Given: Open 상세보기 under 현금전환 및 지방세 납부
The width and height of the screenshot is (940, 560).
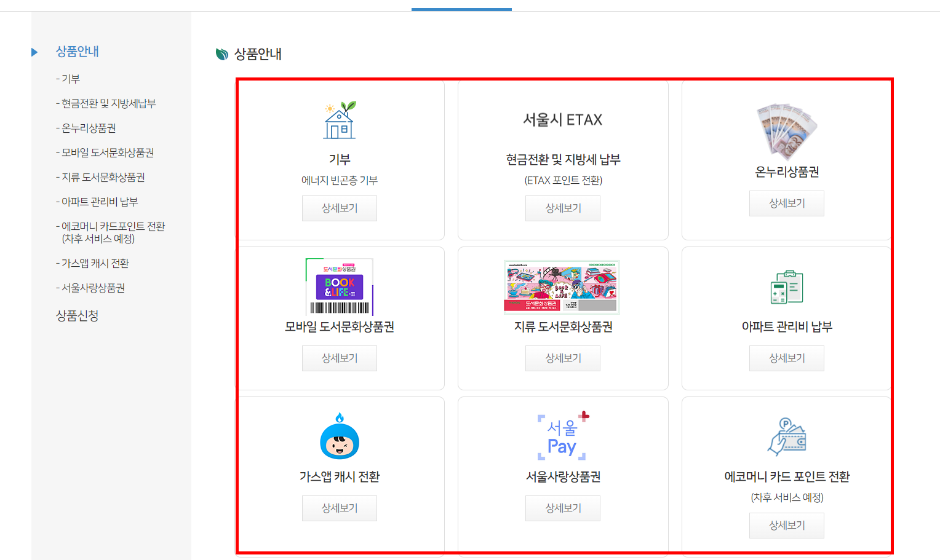Looking at the screenshot, I should [x=563, y=208].
